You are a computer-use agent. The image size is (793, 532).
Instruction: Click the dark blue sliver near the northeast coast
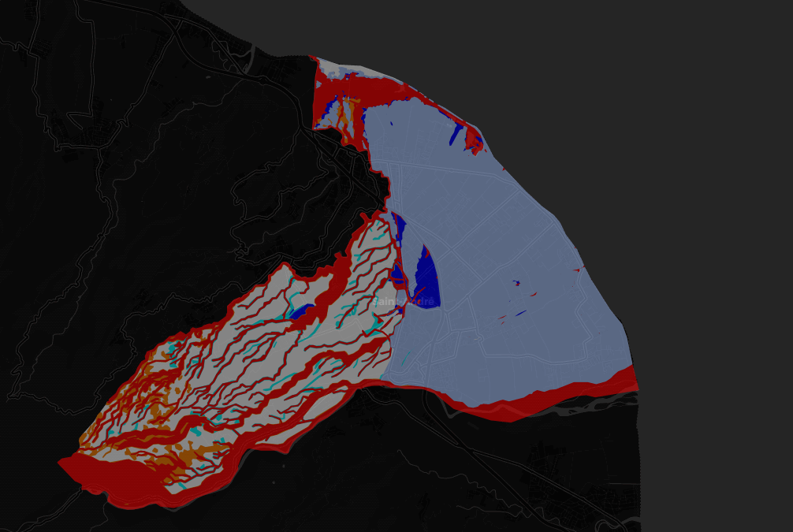pyautogui.click(x=456, y=136)
